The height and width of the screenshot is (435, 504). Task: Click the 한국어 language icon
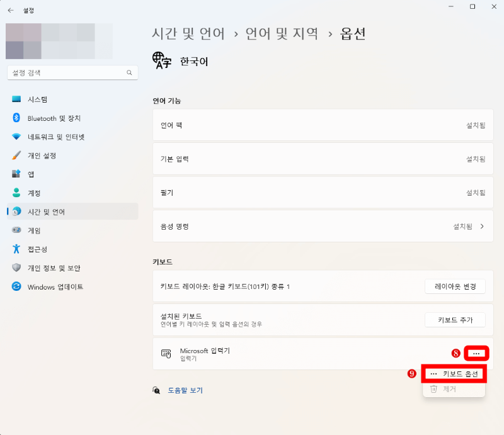[161, 61]
